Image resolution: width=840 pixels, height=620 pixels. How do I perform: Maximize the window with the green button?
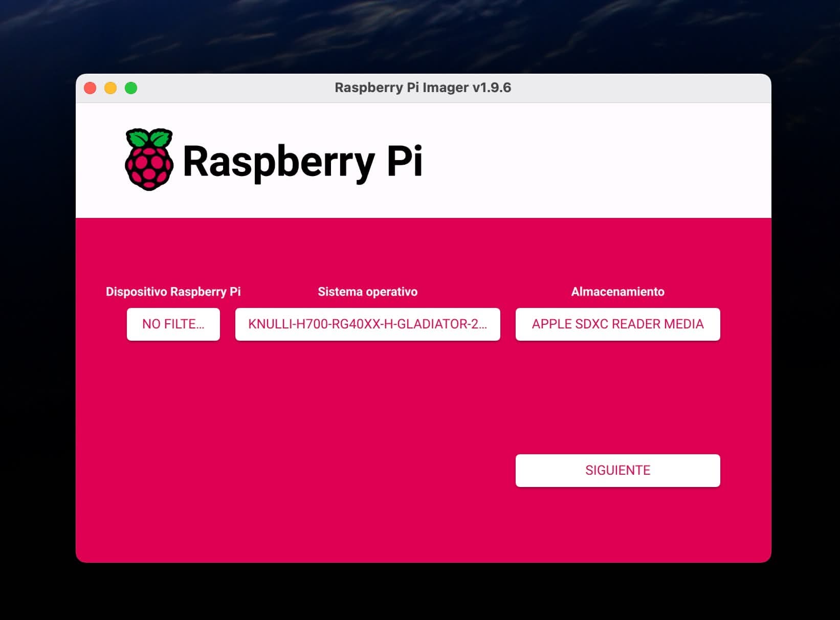pos(131,88)
